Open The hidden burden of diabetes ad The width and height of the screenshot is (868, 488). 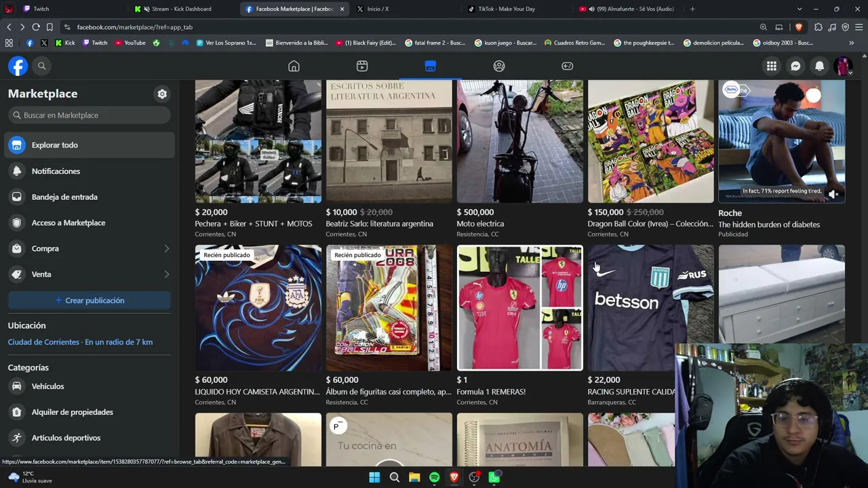pos(769,224)
